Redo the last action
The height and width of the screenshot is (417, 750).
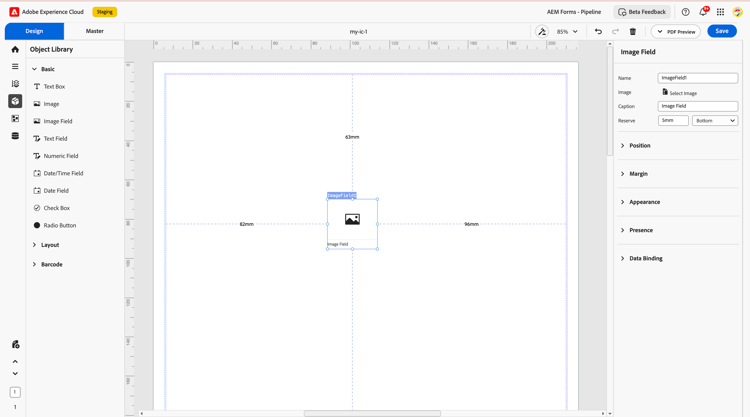[615, 32]
